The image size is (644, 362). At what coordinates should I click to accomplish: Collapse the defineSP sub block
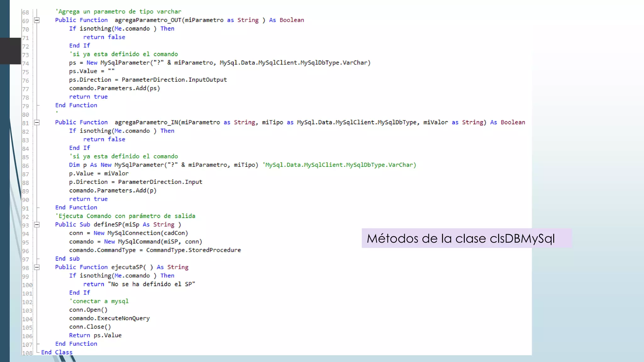37,225
